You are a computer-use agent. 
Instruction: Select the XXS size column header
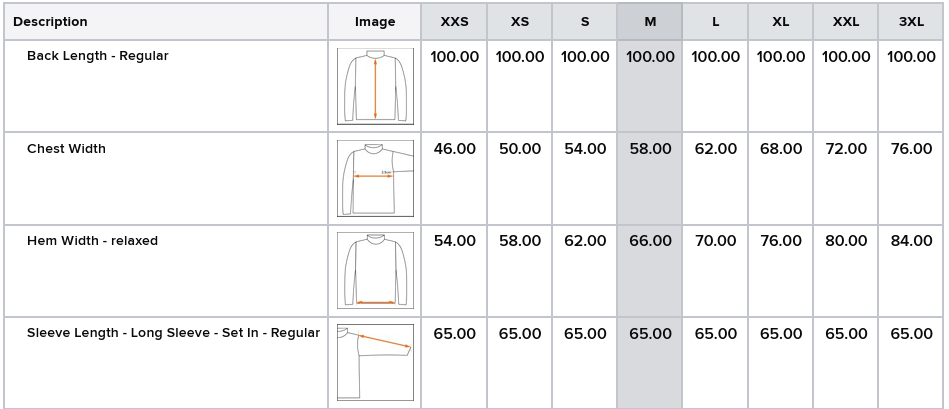click(454, 22)
